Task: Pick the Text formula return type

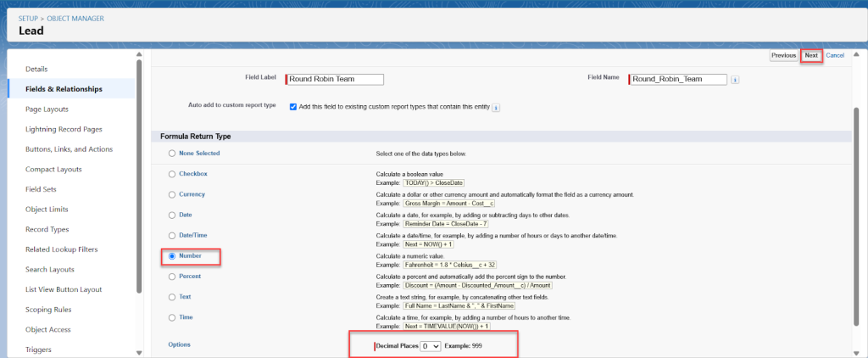Action: (x=172, y=297)
